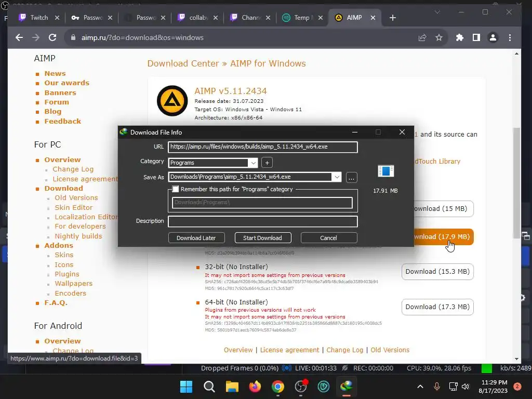Open the Forum sidebar link
This screenshot has width=532, height=399.
point(57,102)
